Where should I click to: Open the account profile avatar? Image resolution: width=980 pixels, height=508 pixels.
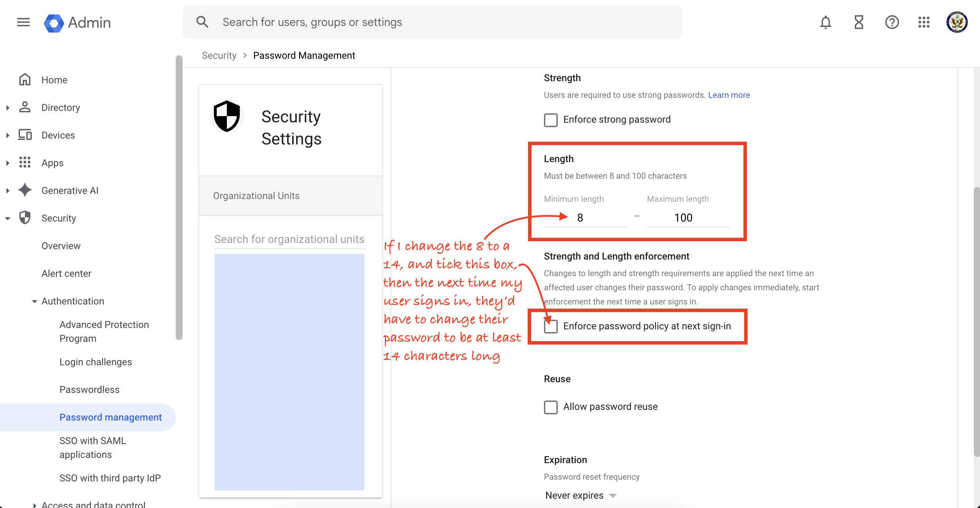956,22
